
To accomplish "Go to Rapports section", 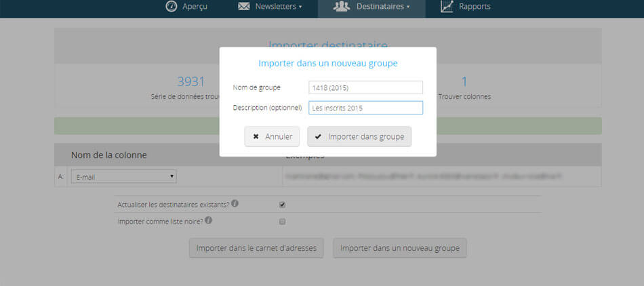I will (465, 7).
